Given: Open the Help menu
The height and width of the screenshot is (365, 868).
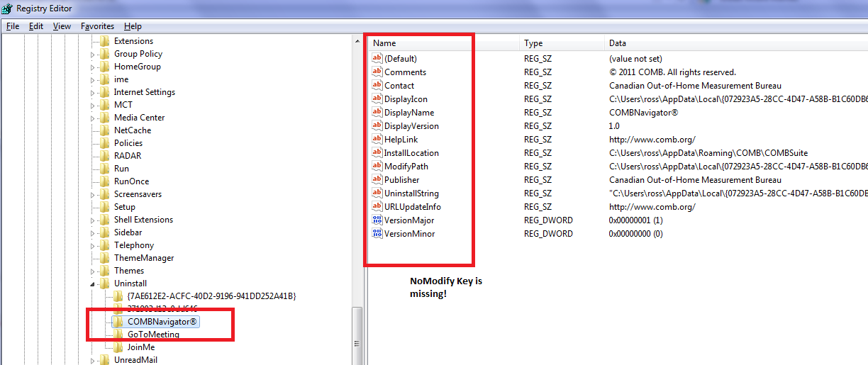Looking at the screenshot, I should (133, 26).
